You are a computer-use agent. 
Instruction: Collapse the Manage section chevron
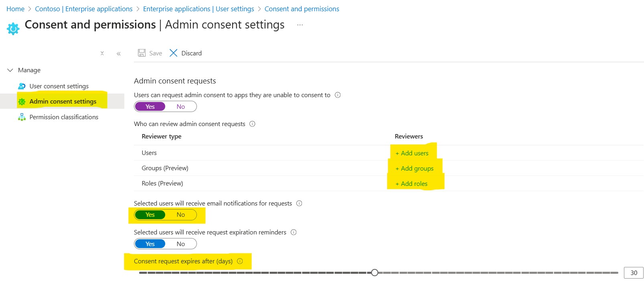[x=10, y=70]
